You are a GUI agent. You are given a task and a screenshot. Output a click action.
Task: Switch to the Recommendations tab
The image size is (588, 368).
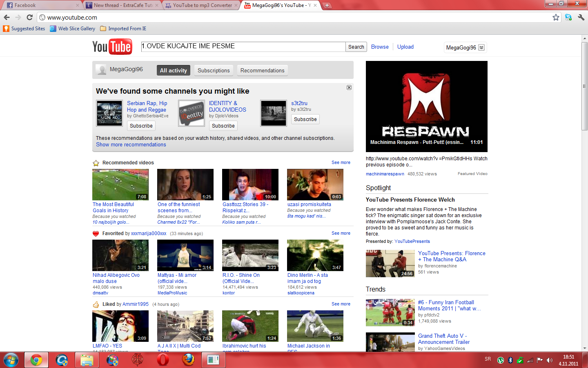pos(262,70)
